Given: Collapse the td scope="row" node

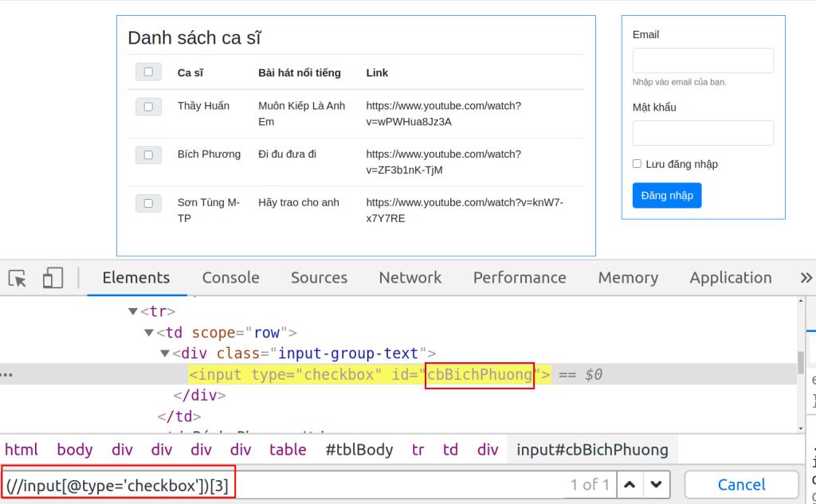Looking at the screenshot, I should [x=149, y=332].
